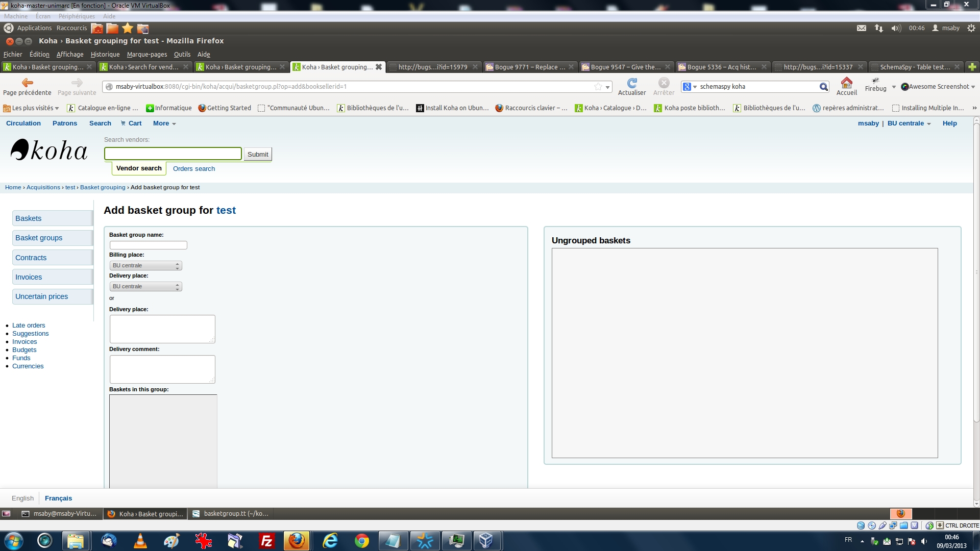This screenshot has height=551, width=980.
Task: Click the Basket group name field
Action: 148,245
